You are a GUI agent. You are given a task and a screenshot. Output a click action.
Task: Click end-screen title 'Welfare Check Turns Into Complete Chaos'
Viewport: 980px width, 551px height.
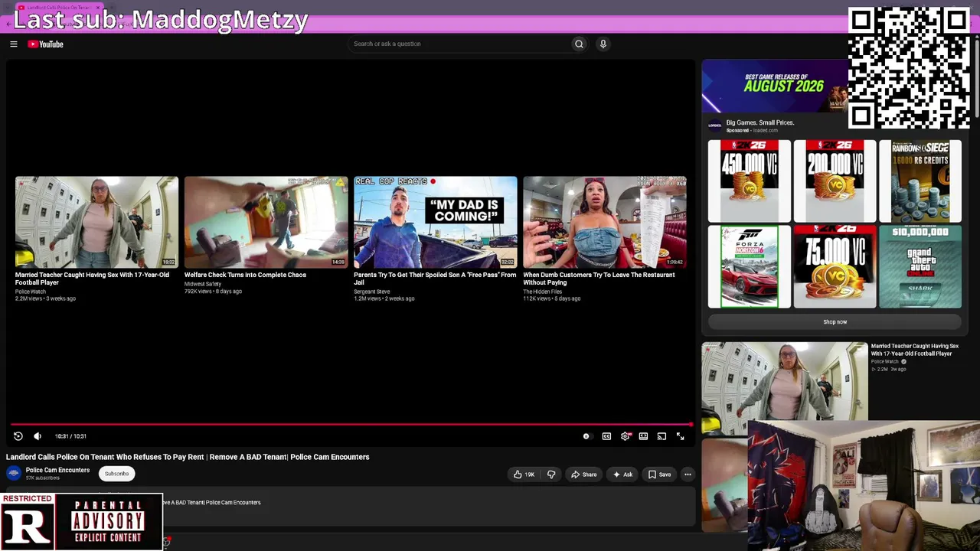pyautogui.click(x=245, y=275)
